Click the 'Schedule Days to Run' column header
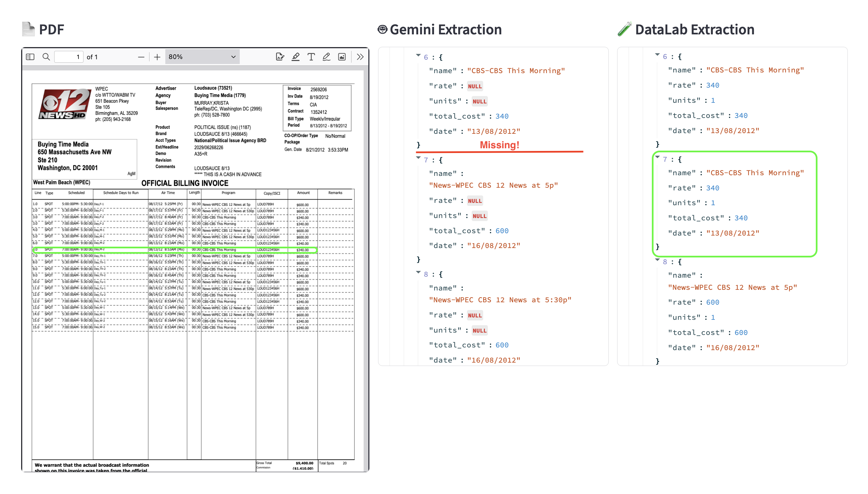Image resolution: width=868 pixels, height=494 pixels. [x=121, y=193]
